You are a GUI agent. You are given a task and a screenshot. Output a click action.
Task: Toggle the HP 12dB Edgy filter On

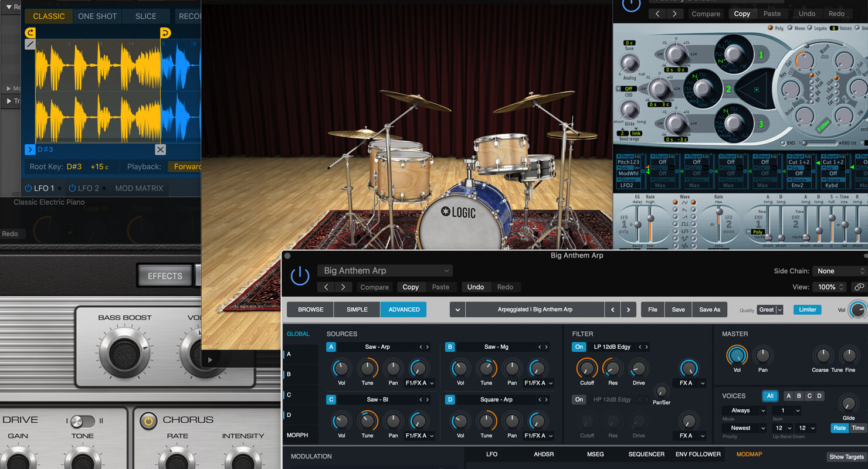(x=579, y=399)
